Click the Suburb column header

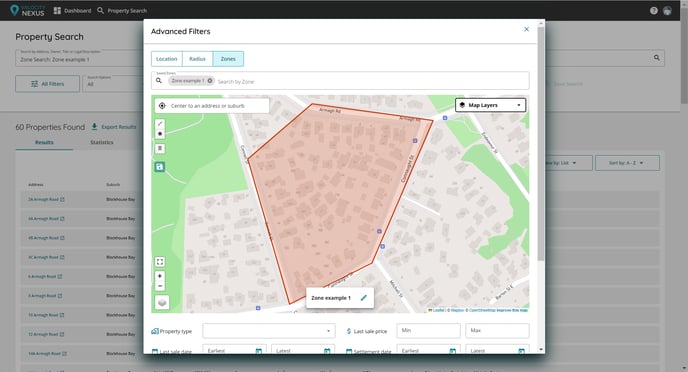pyautogui.click(x=113, y=185)
